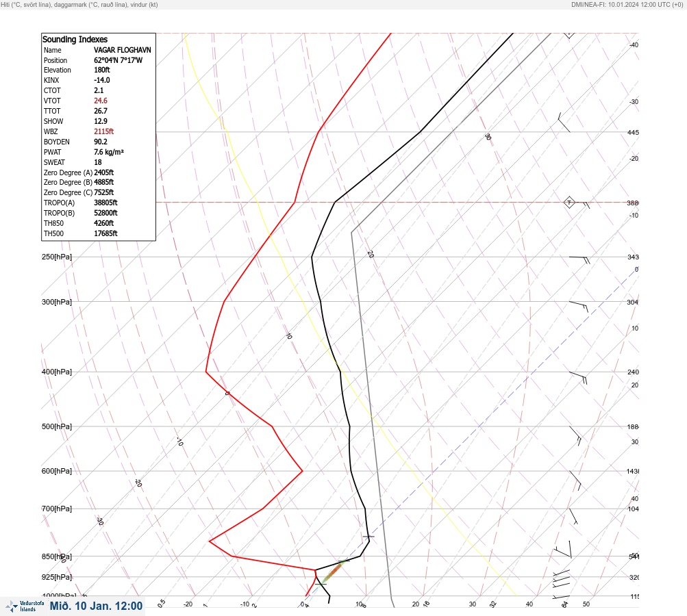Click the red WBZ value '2115ft'
The height and width of the screenshot is (616, 687).
tap(103, 131)
